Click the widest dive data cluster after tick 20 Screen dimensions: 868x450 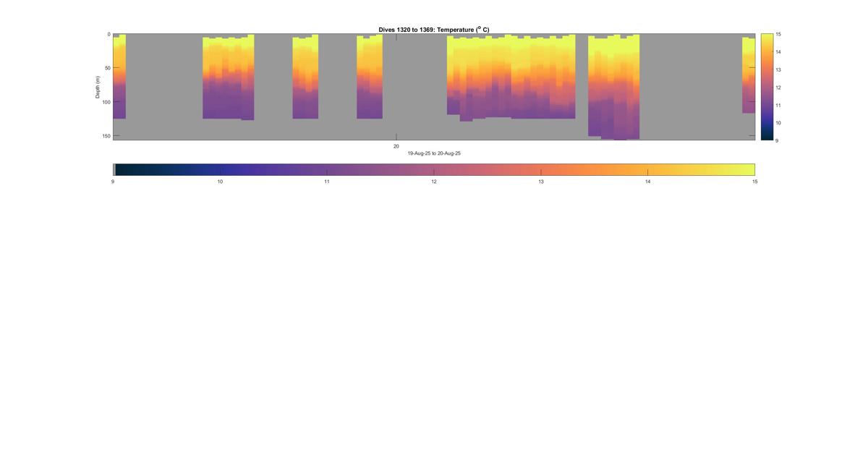(x=511, y=76)
